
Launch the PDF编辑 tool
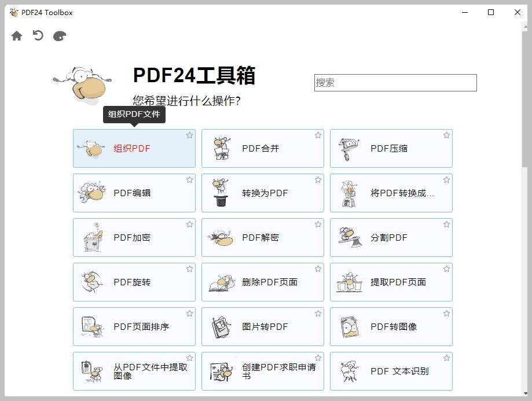[x=134, y=193]
